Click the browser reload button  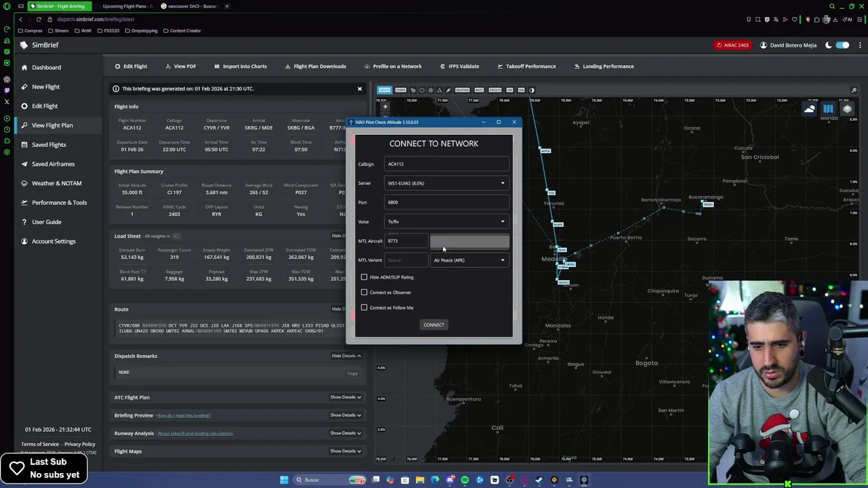39,20
